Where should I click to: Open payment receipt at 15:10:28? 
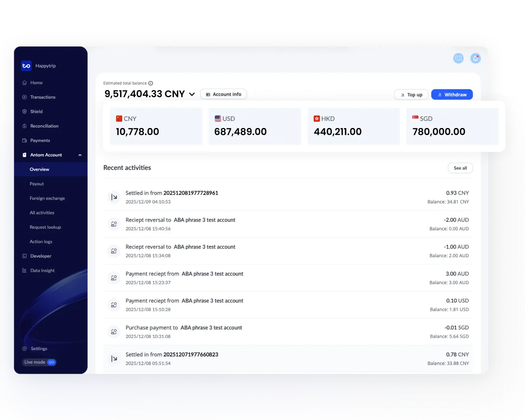coord(288,305)
